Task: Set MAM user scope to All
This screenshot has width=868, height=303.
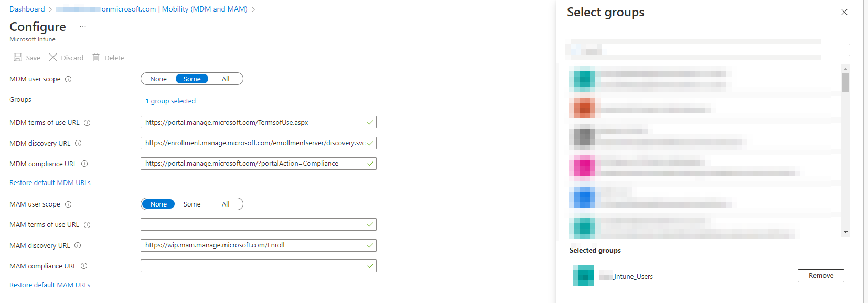Action: [x=226, y=204]
